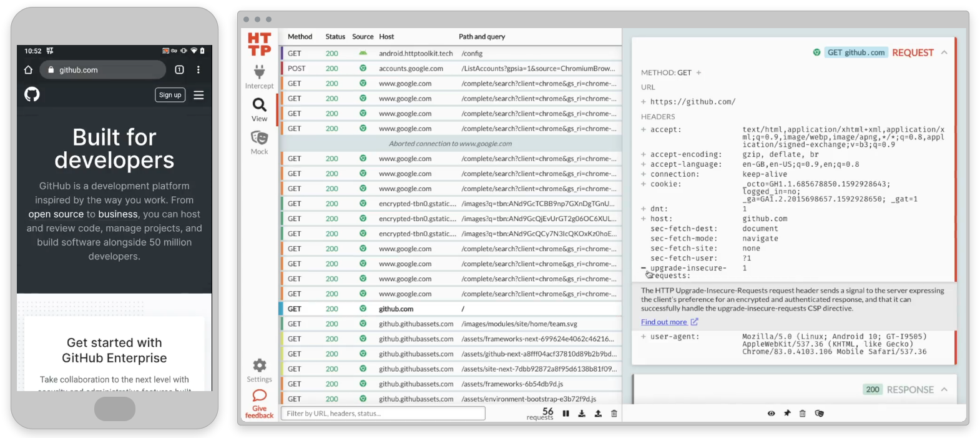Screen dimensions: 980x438
Task: Pin this exchange with the pin icon
Action: [787, 413]
